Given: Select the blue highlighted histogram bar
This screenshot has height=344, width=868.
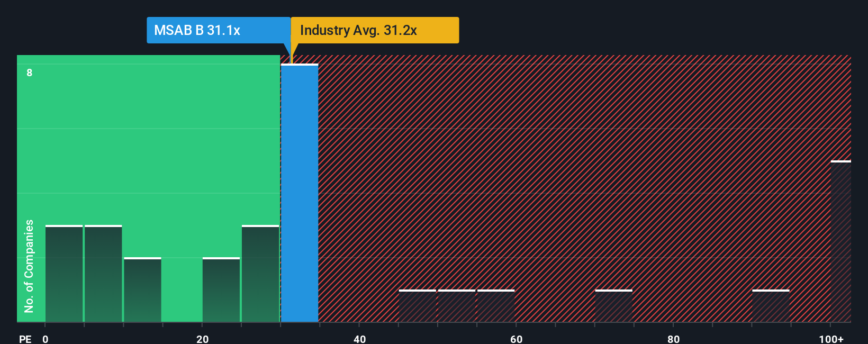Looking at the screenshot, I should click(300, 193).
